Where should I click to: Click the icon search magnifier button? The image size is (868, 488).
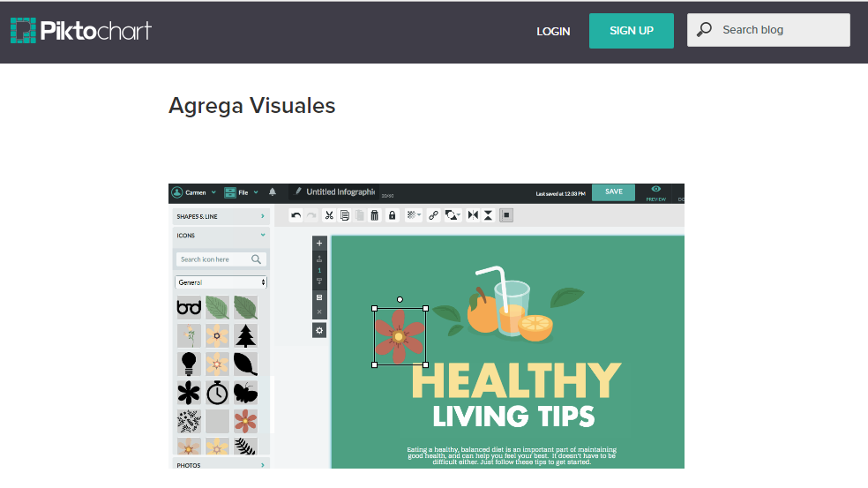pos(257,259)
